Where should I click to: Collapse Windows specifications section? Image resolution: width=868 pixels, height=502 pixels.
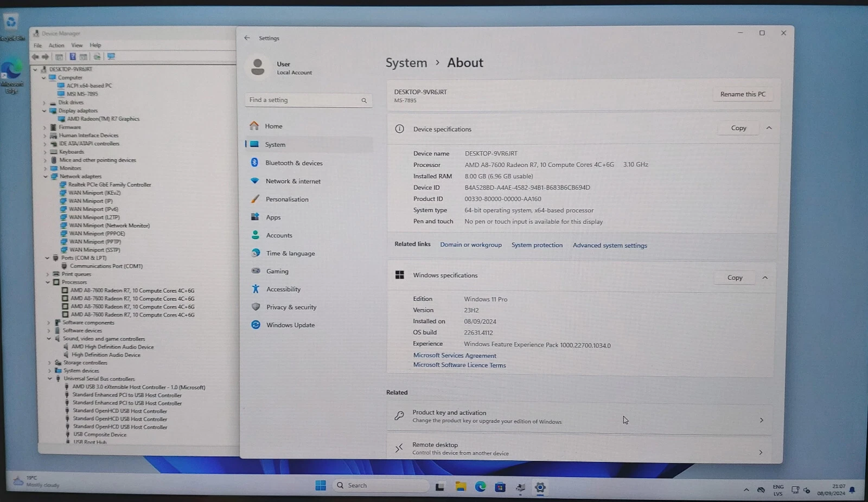click(x=765, y=278)
